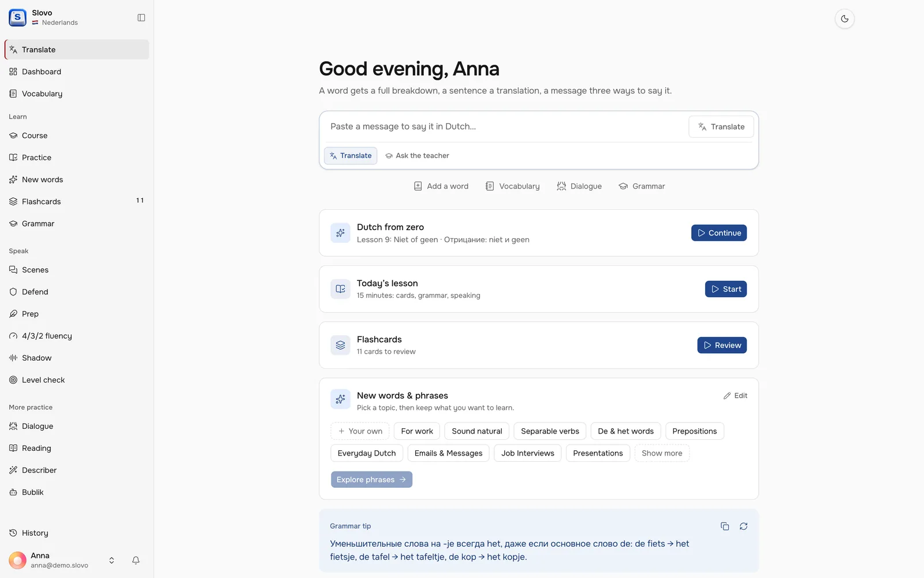Open Scenes speaking practice
Viewport: 924px width, 578px height.
click(x=77, y=270)
